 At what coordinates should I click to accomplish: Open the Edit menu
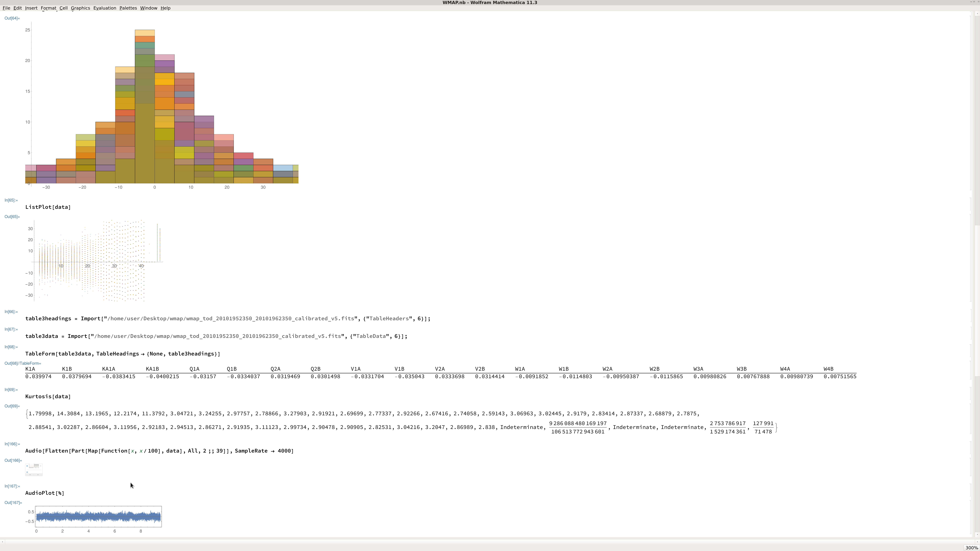[x=17, y=8]
